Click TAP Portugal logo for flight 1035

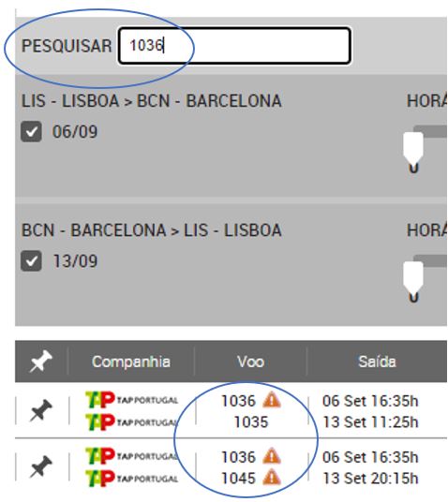point(131,421)
